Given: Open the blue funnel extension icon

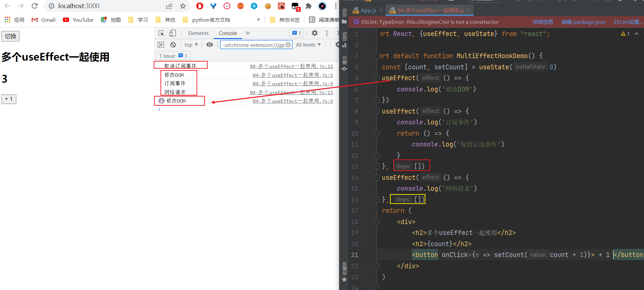Looking at the screenshot, I should [x=213, y=6].
